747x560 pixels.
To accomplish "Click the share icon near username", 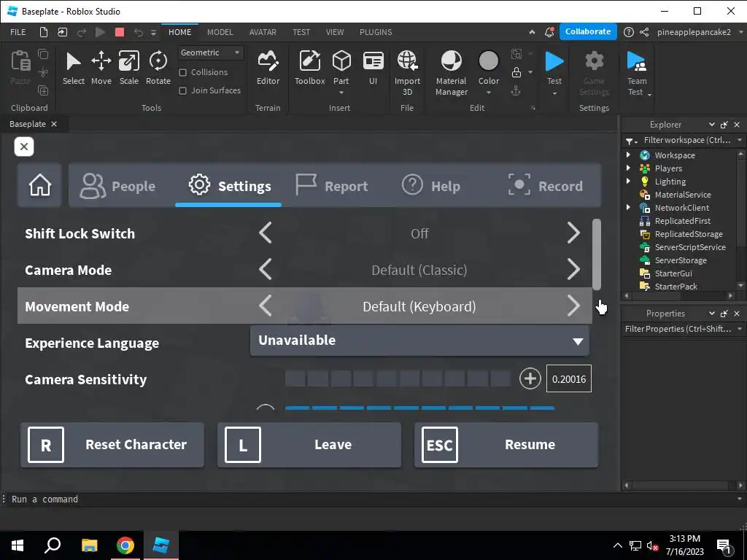I will (x=644, y=32).
